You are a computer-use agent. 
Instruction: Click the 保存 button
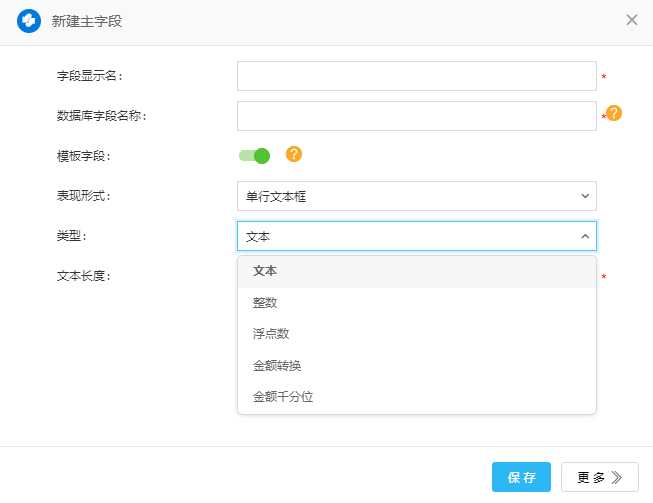(x=521, y=478)
